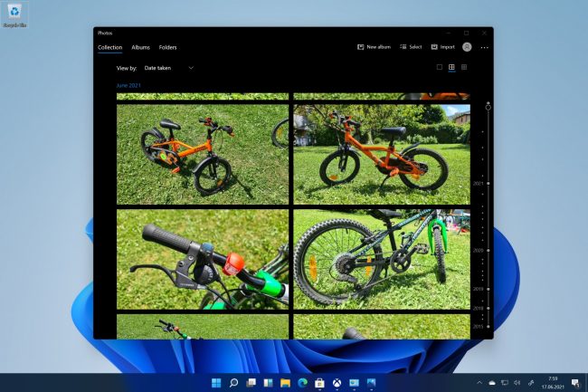Expand the Date taken view-by dropdown
Viewport: 588px width, 392px height.
point(169,68)
